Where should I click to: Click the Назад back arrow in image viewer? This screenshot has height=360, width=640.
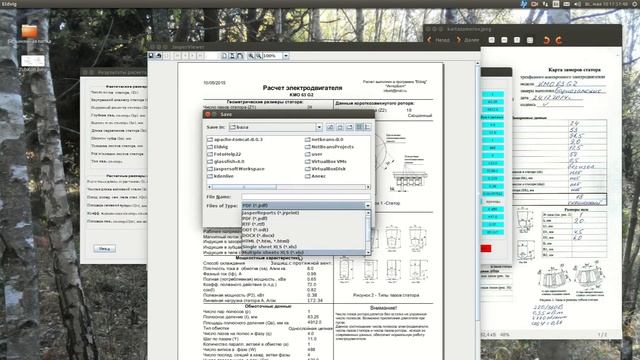point(429,40)
